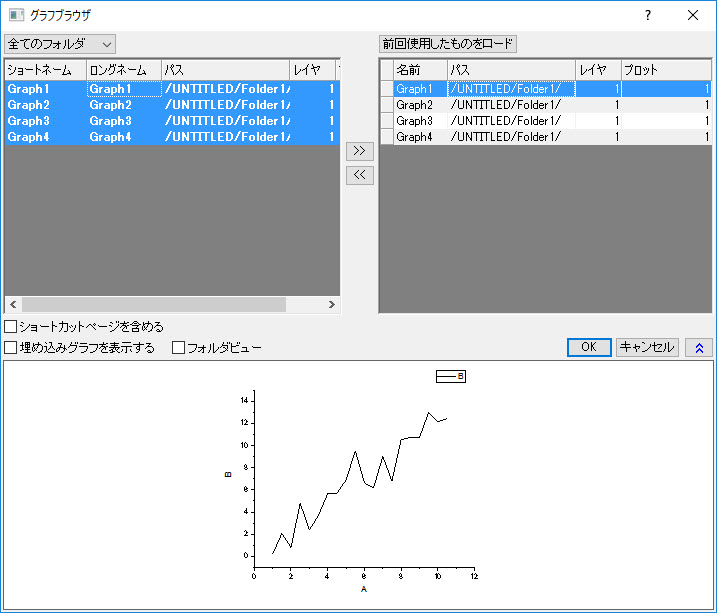Click the right list レイヤ column header
This screenshot has height=613, width=717.
click(x=598, y=70)
